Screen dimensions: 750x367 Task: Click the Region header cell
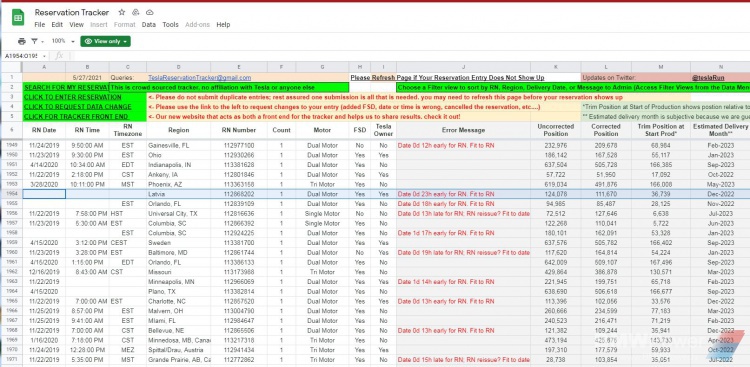pyautogui.click(x=178, y=130)
